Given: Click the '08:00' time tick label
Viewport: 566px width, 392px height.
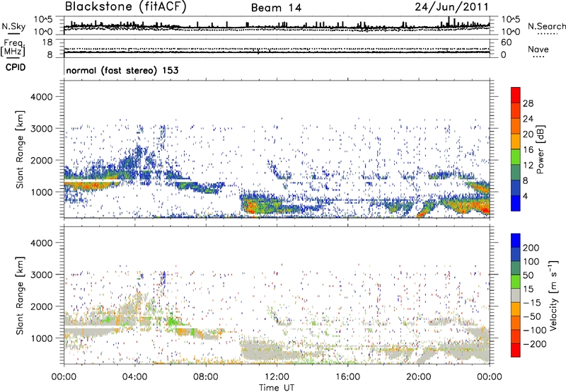Looking at the screenshot, I should point(206,377).
